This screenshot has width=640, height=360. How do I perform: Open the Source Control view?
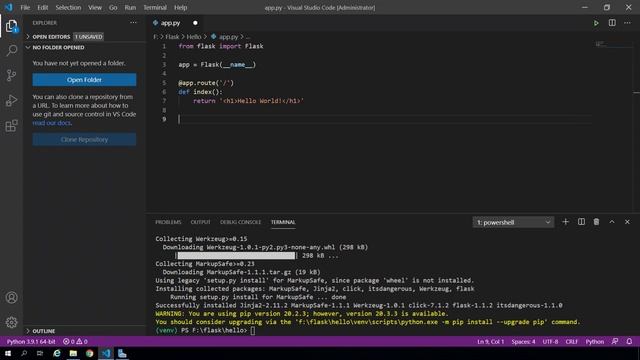pyautogui.click(x=11, y=76)
